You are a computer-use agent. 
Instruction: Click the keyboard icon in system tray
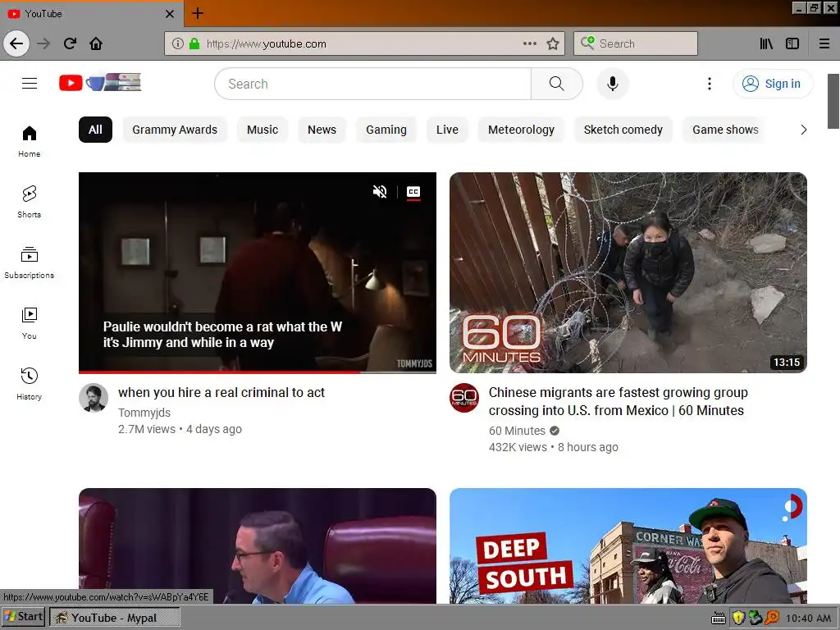click(x=719, y=619)
